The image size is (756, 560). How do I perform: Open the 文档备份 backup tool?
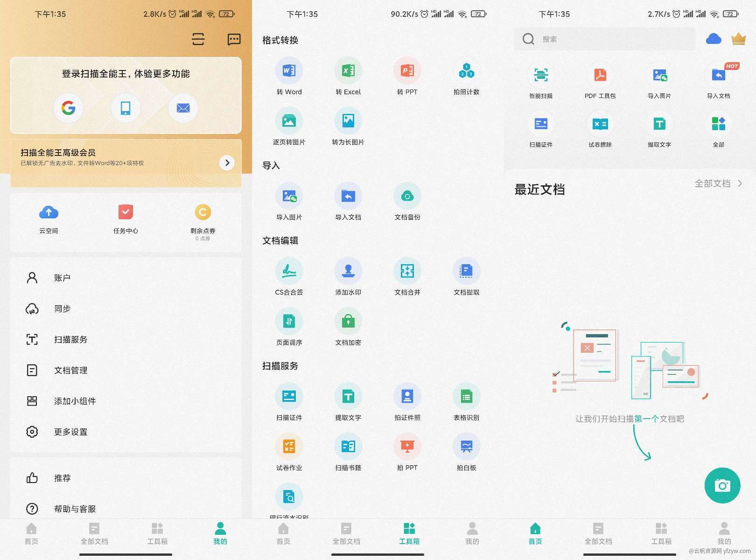click(407, 202)
